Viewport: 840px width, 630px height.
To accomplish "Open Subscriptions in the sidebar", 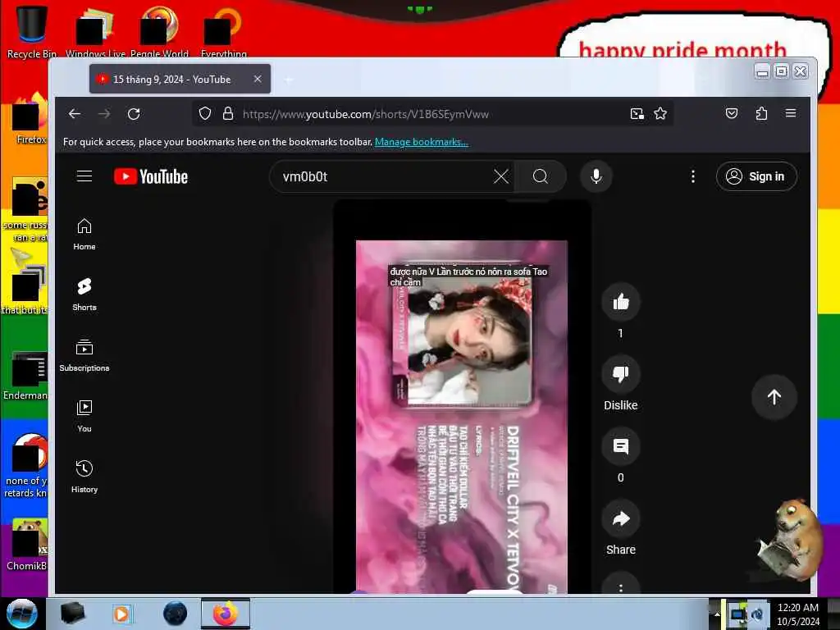I will click(x=84, y=356).
